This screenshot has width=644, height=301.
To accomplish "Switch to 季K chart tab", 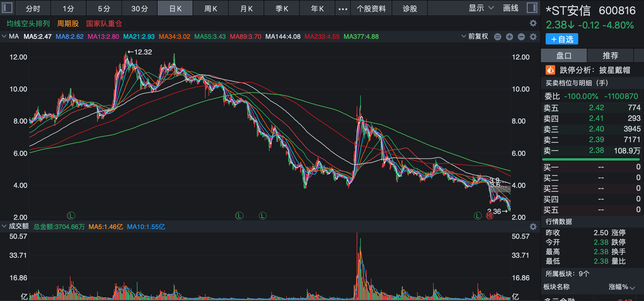I will tap(282, 9).
